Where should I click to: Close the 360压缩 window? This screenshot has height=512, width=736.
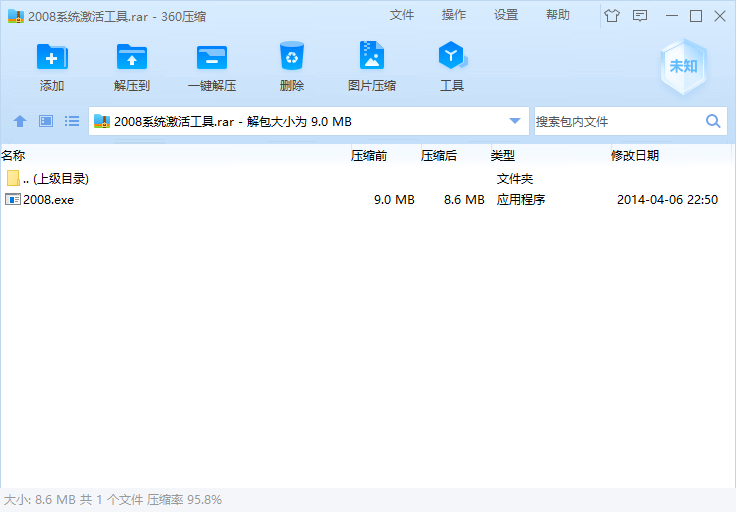tap(720, 16)
